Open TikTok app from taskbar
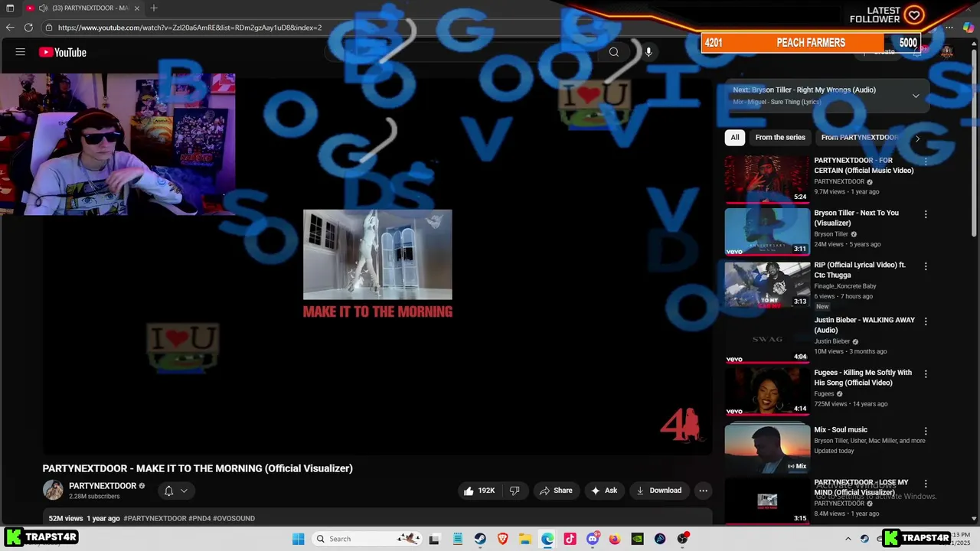980x551 pixels. [x=570, y=539]
